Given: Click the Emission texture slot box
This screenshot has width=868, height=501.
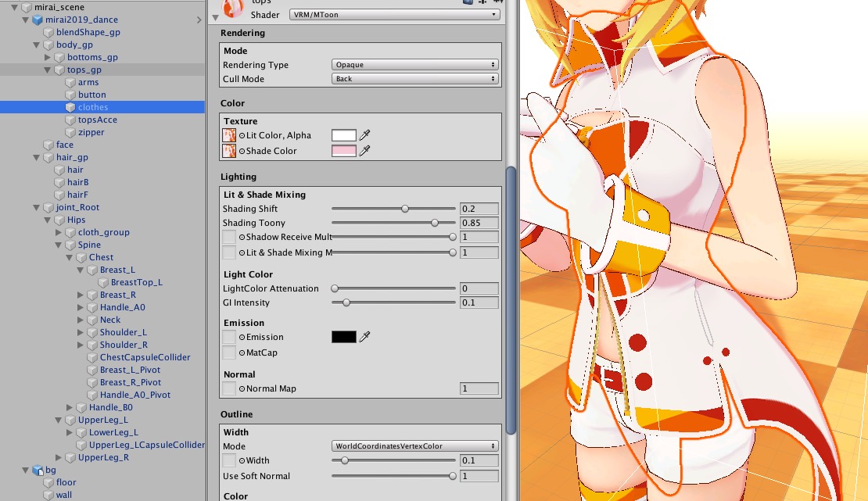Looking at the screenshot, I should click(x=228, y=337).
